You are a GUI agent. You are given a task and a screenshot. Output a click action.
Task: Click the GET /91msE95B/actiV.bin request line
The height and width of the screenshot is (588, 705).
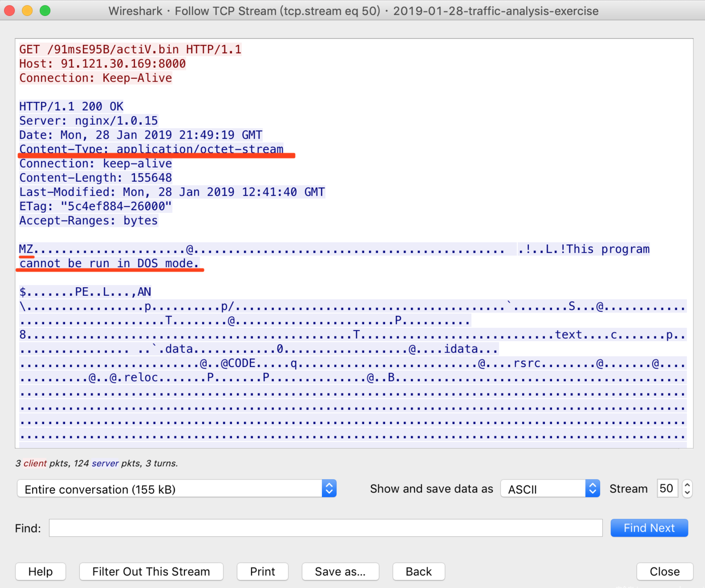[x=130, y=50]
